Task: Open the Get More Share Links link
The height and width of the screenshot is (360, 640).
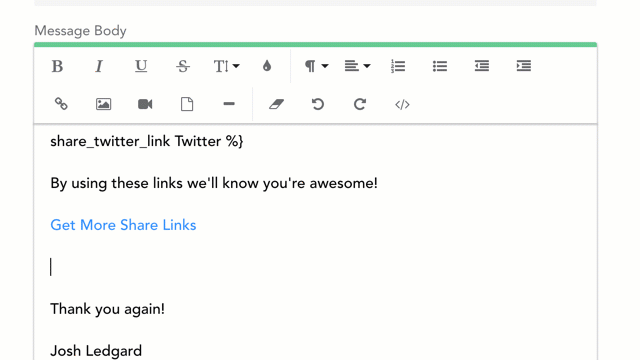Action: [123, 225]
